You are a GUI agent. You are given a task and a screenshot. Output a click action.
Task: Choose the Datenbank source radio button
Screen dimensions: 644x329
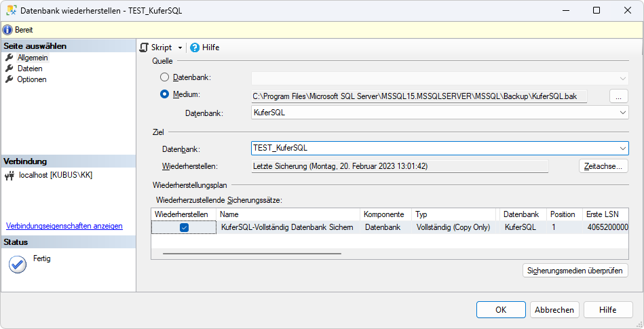pyautogui.click(x=164, y=77)
